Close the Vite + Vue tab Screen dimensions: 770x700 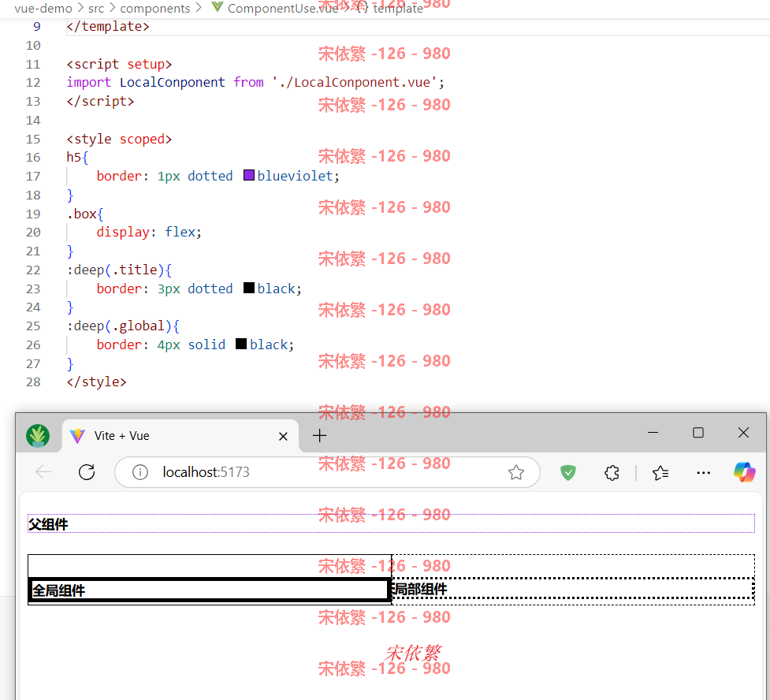(284, 436)
